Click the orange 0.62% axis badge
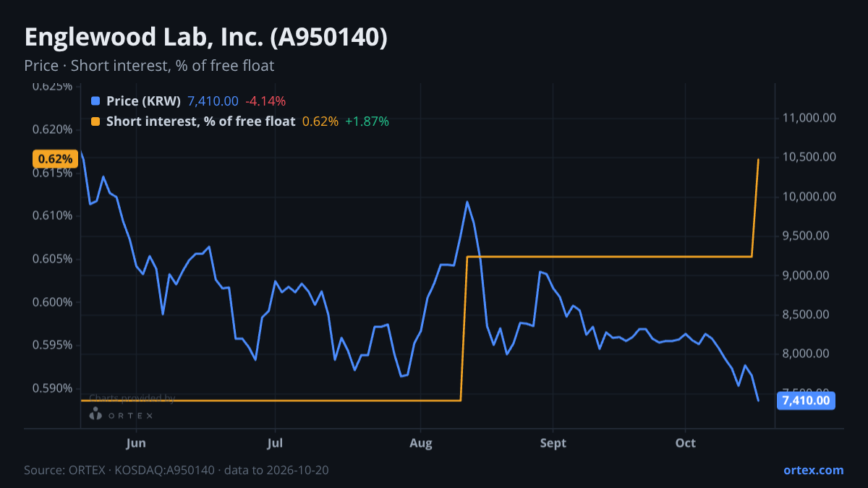 55,158
